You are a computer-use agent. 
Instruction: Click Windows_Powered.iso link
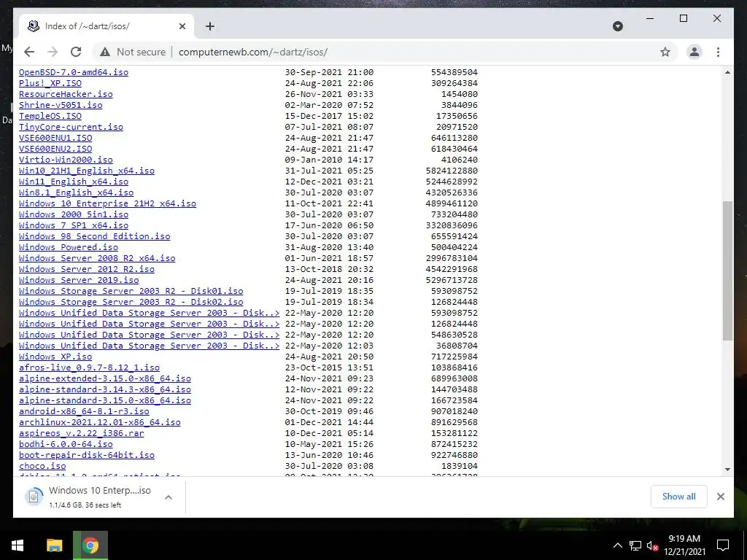(68, 248)
